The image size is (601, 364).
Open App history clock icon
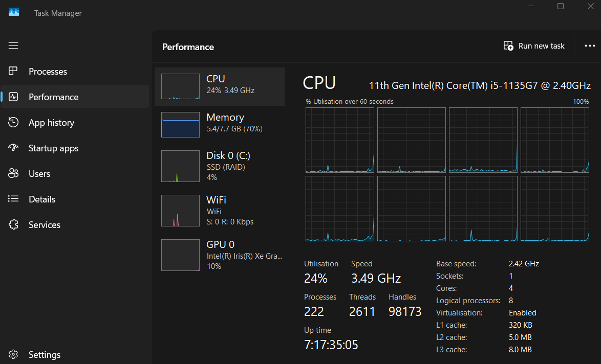[13, 123]
